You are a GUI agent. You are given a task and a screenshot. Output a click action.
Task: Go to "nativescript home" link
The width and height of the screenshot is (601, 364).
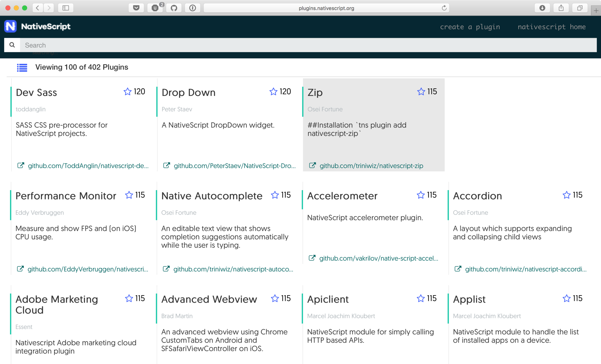point(552,27)
